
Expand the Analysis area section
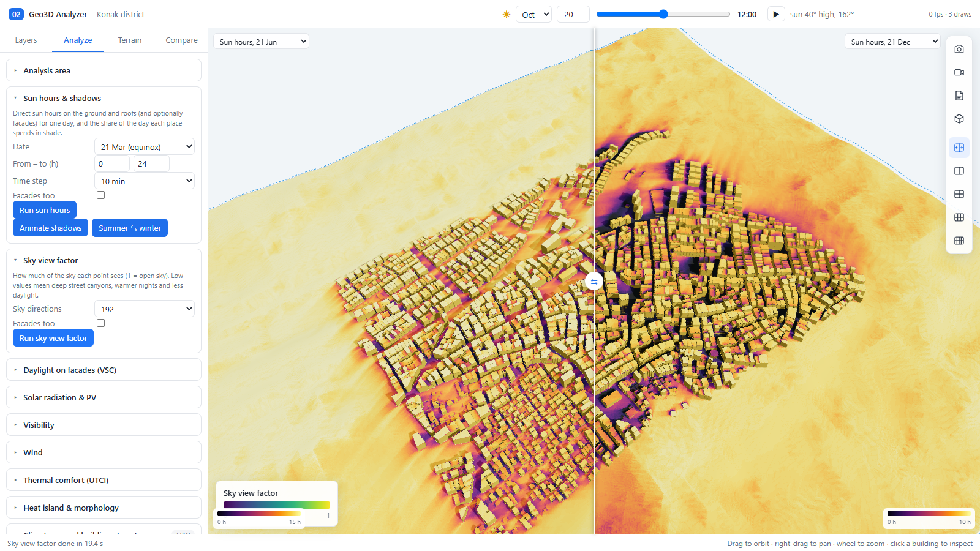click(104, 70)
